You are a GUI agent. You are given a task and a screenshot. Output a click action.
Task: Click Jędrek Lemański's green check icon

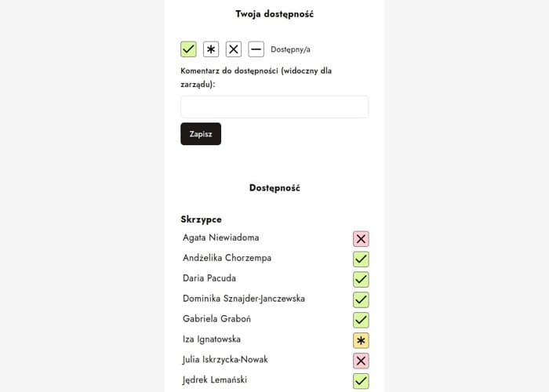361,381
